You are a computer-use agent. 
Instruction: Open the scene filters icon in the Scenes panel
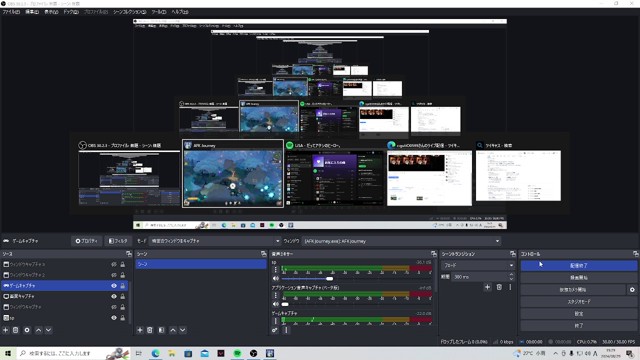162,330
